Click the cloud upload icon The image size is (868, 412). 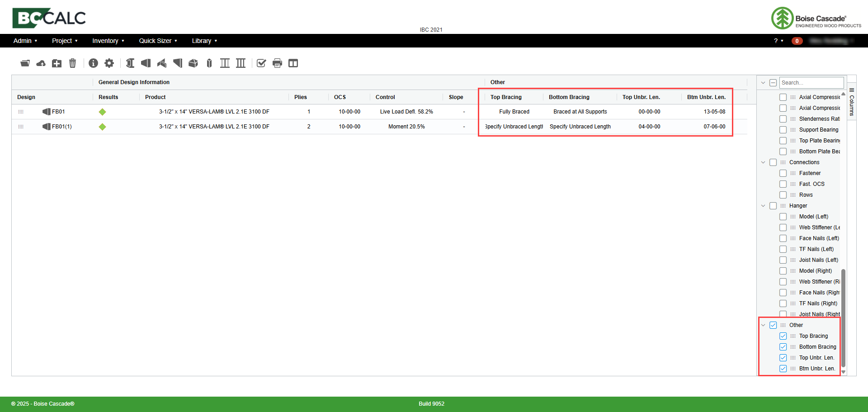click(41, 63)
